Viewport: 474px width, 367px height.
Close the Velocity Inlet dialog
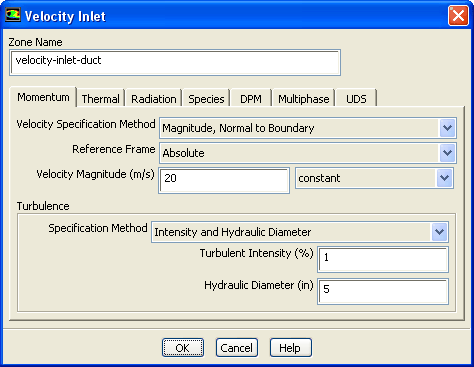458,15
